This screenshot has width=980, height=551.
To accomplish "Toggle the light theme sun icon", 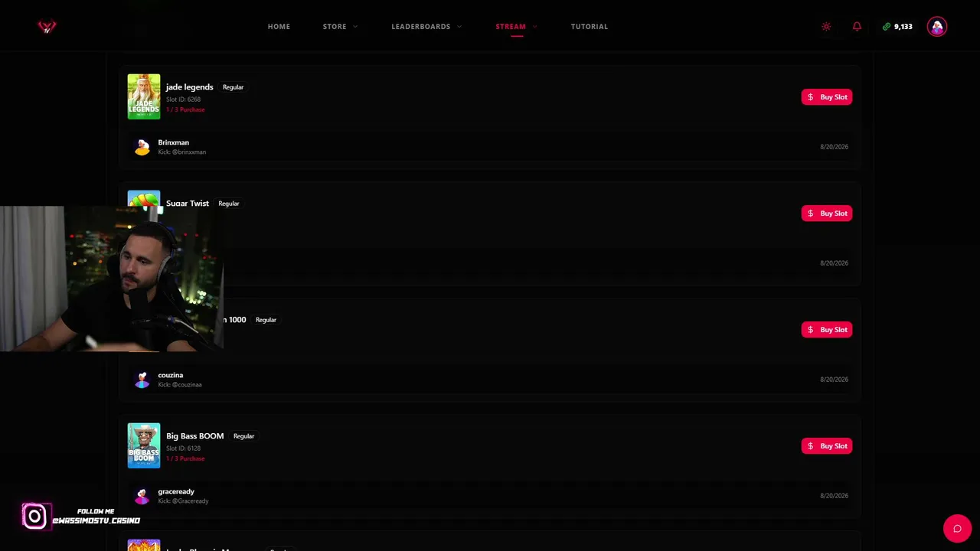I will 826,27.
